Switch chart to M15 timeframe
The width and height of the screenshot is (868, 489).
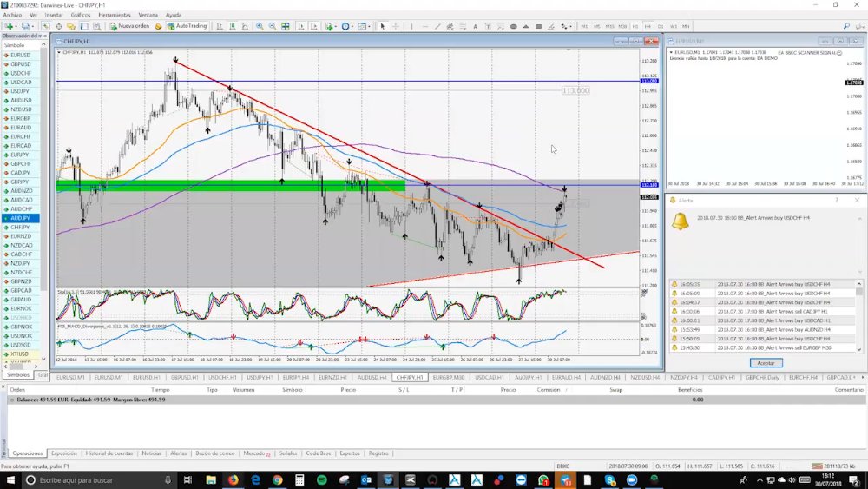tap(609, 26)
